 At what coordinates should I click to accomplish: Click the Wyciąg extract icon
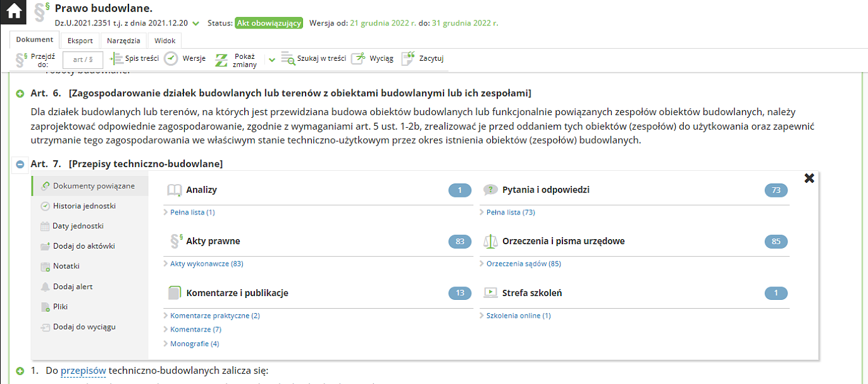coord(359,59)
